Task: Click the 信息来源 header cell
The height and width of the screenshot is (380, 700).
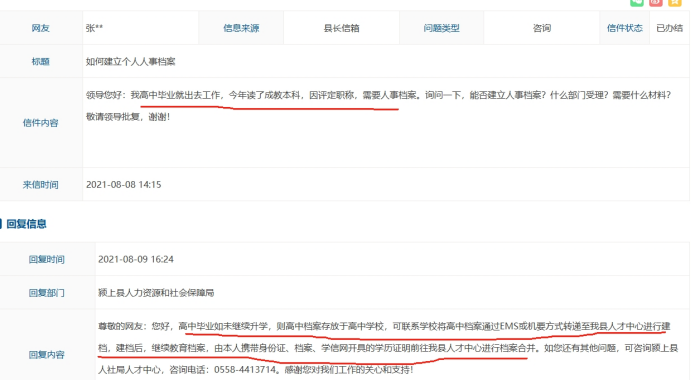Action: [241, 28]
